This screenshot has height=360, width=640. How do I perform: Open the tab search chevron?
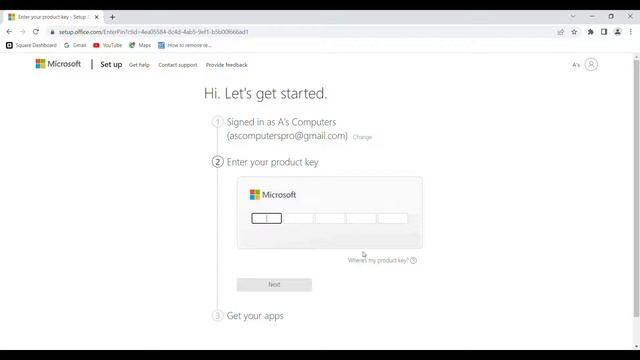573,16
